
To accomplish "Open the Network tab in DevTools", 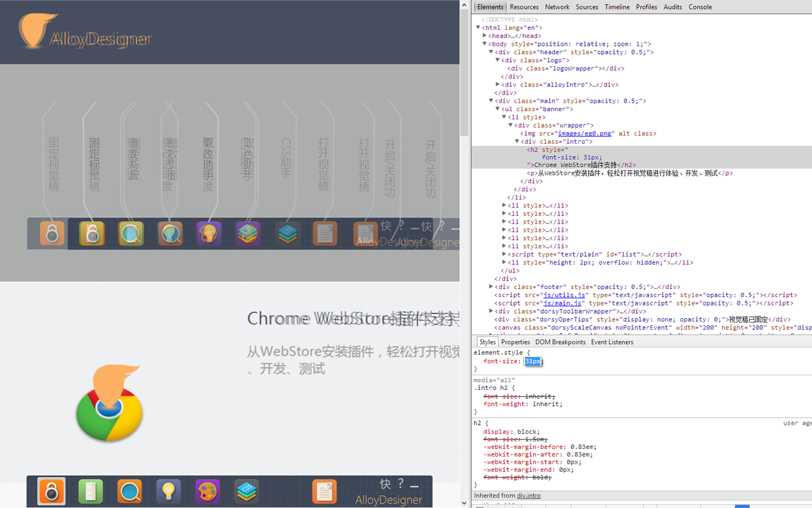I will (557, 7).
